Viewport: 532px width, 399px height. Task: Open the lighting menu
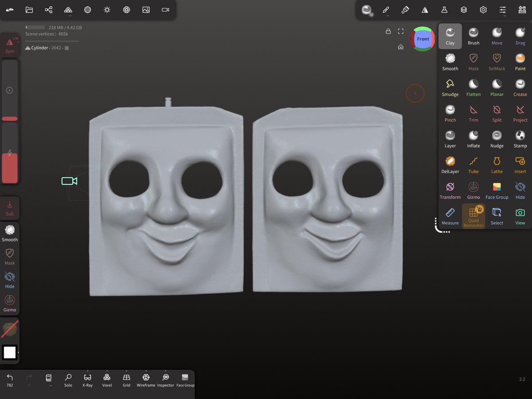pyautogui.click(x=107, y=10)
